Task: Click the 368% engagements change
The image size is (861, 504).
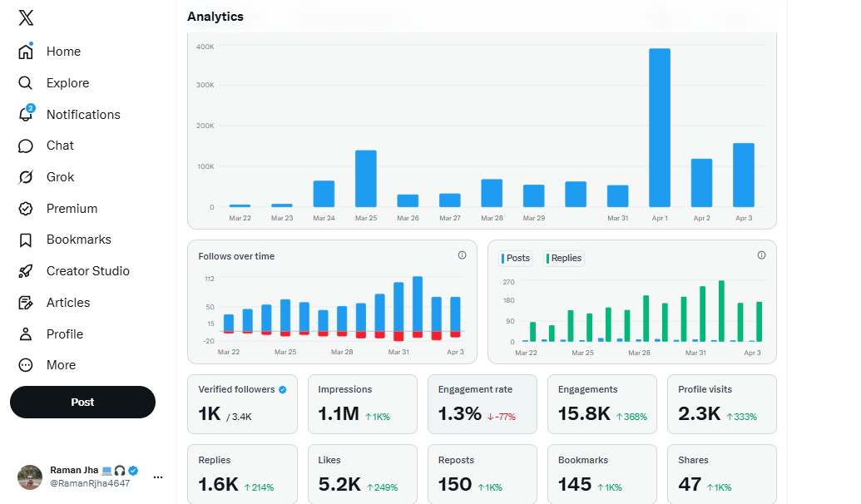Action: (x=631, y=417)
